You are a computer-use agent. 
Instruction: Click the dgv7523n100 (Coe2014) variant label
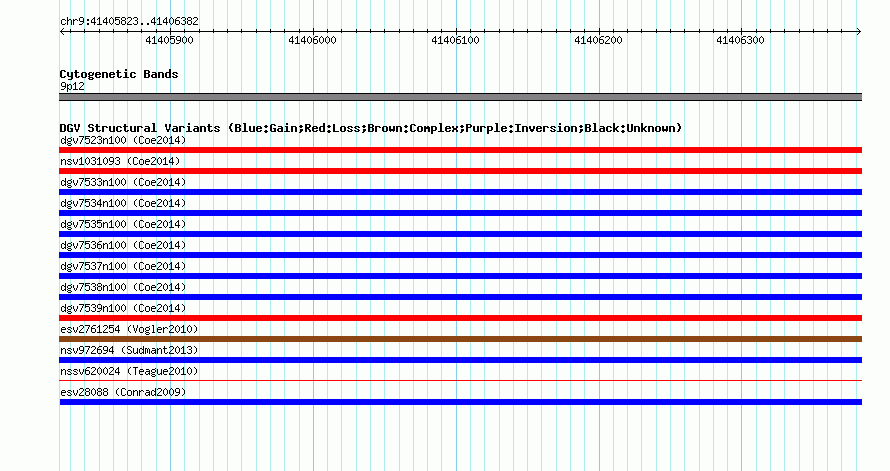[x=123, y=140]
